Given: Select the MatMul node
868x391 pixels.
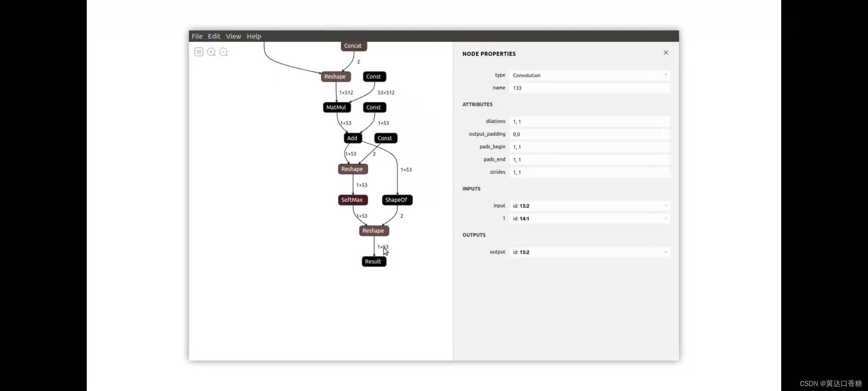Looking at the screenshot, I should [337, 107].
